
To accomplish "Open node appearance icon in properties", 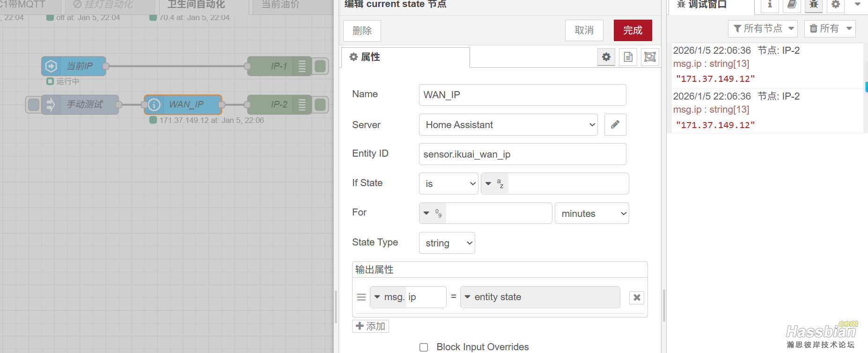I will pos(650,57).
